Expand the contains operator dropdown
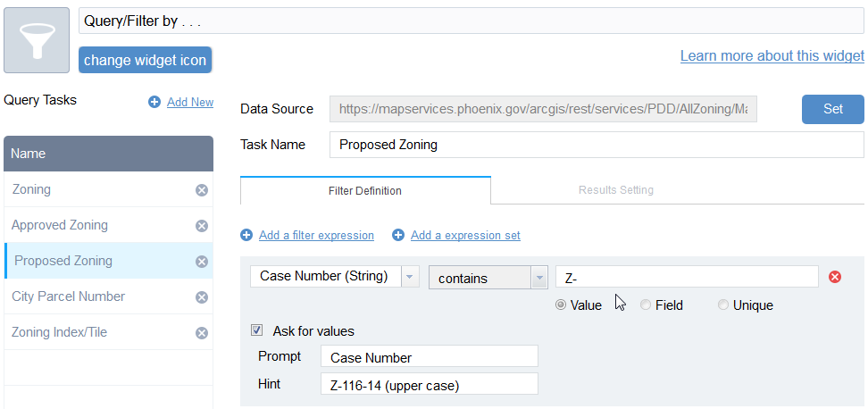Screen dimensions: 868x409 539,278
